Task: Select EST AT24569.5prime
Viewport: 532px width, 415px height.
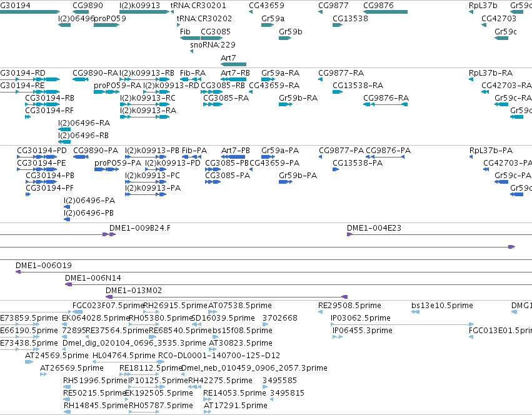Action: pyautogui.click(x=57, y=356)
